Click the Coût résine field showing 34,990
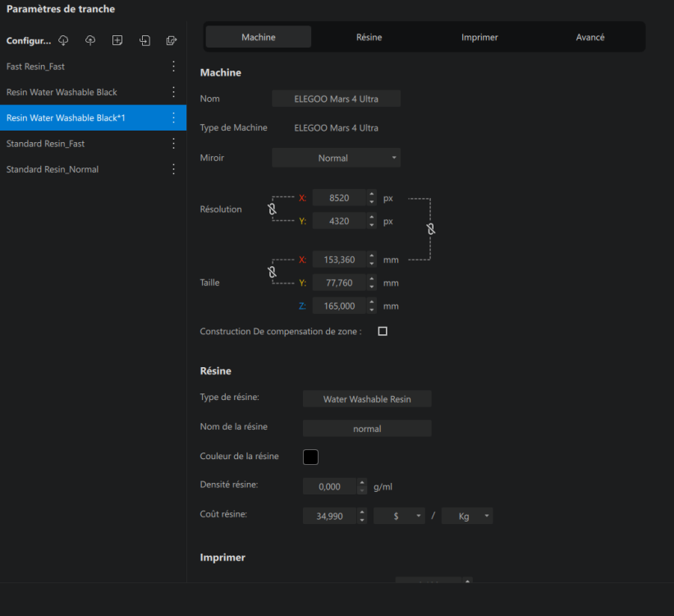Screen dimensions: 674x616 pos(330,516)
